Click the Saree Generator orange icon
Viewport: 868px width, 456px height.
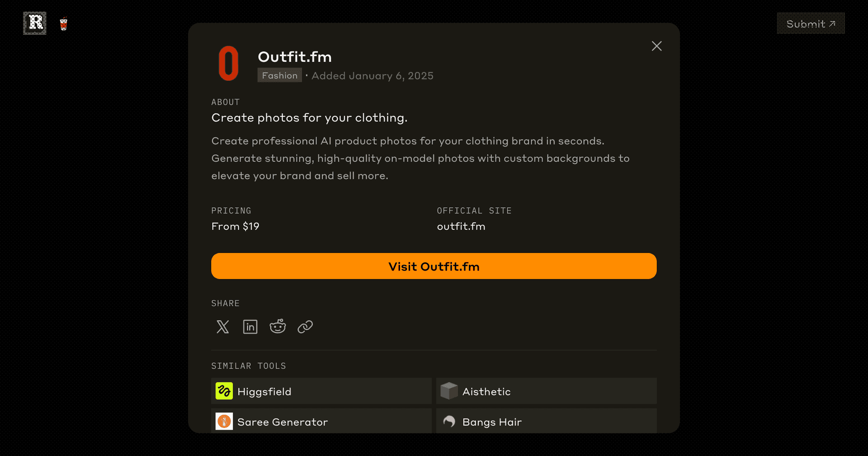pyautogui.click(x=224, y=421)
